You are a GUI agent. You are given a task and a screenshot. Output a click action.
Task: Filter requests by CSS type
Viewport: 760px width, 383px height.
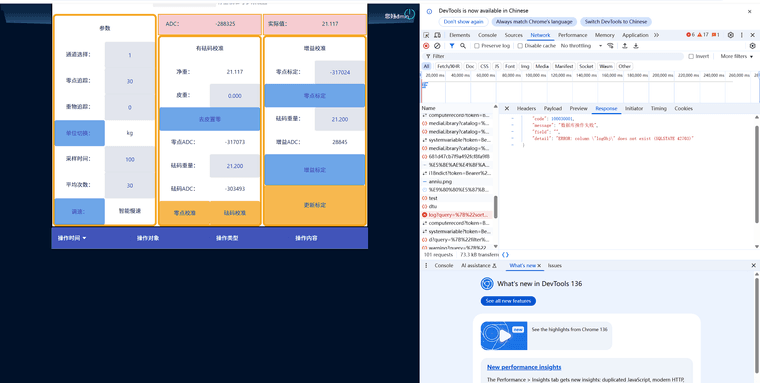tap(484, 66)
